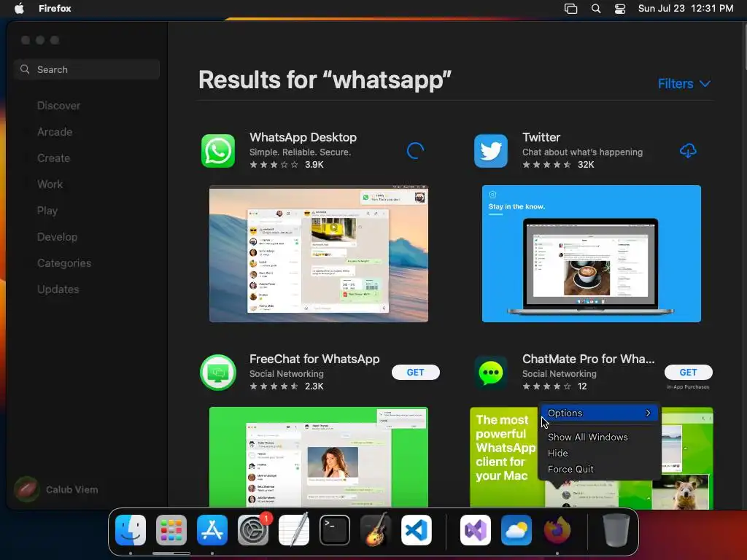Click the Calub Viem account avatar

[x=27, y=489]
